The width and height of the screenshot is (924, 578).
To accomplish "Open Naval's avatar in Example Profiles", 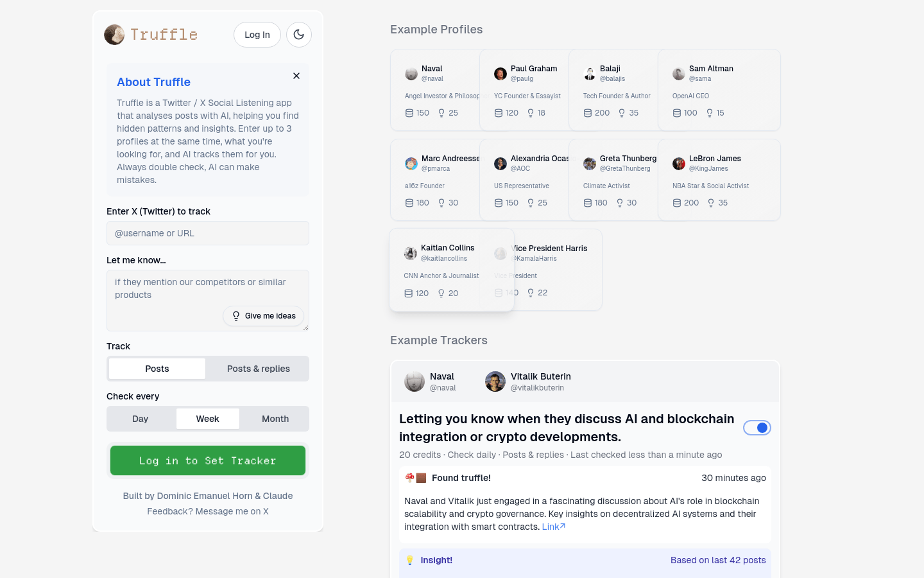I will click(x=411, y=74).
